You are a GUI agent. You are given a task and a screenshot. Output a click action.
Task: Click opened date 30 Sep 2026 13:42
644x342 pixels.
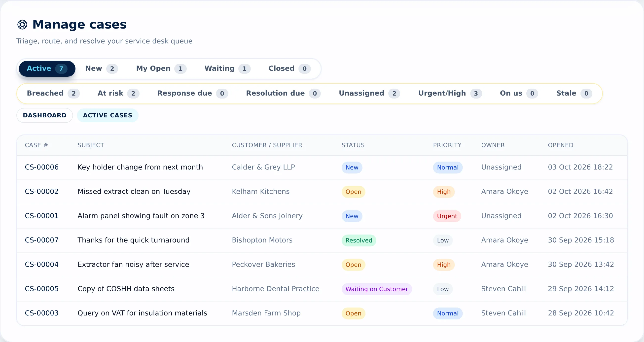click(x=581, y=265)
